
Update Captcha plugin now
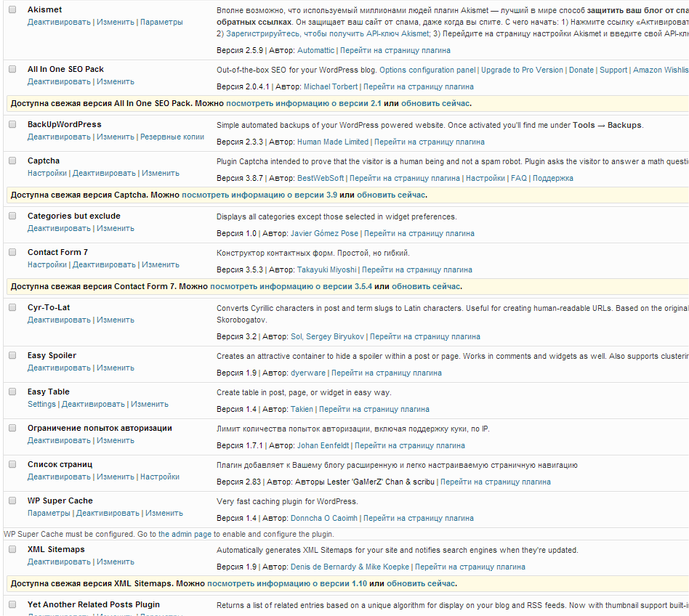click(391, 195)
